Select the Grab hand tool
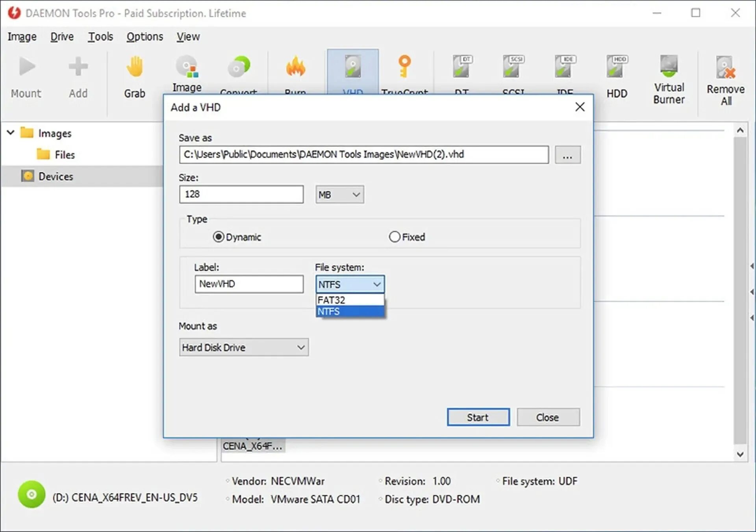 tap(135, 66)
